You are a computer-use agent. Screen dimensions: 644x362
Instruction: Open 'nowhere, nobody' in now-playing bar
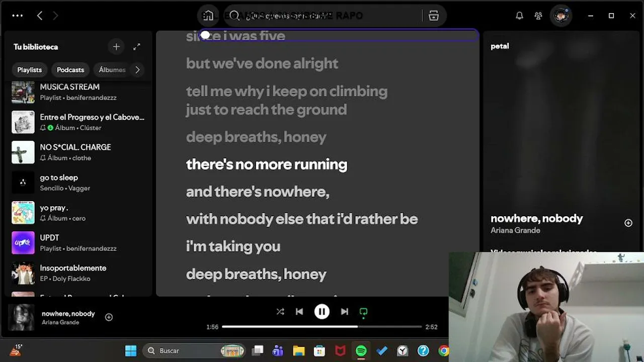pos(68,314)
